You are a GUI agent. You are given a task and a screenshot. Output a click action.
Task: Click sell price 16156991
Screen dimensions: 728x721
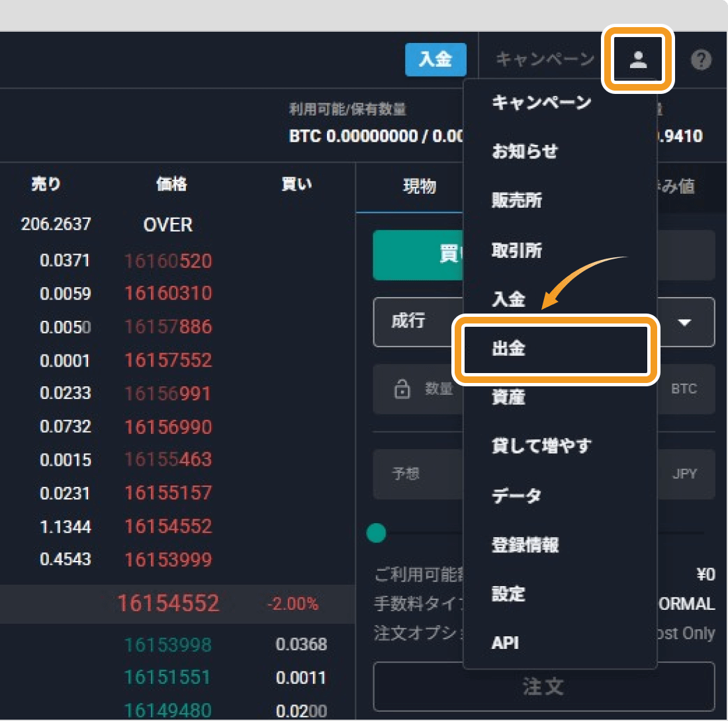tap(168, 394)
